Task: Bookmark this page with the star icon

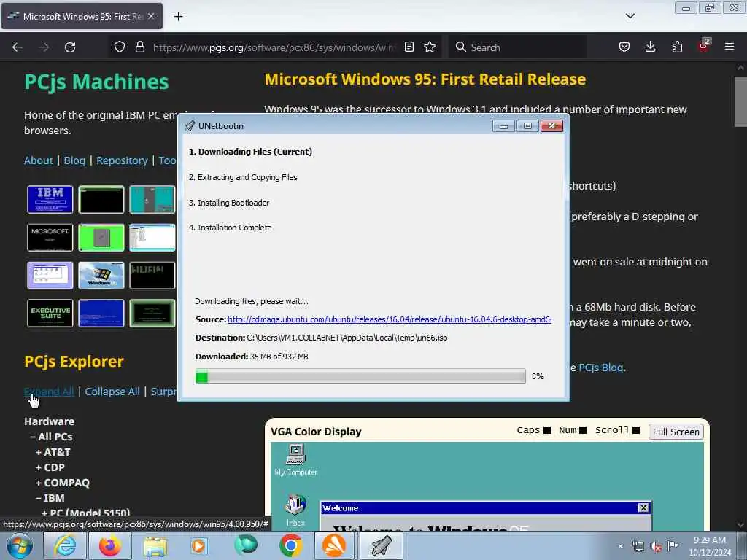Action: pyautogui.click(x=430, y=47)
